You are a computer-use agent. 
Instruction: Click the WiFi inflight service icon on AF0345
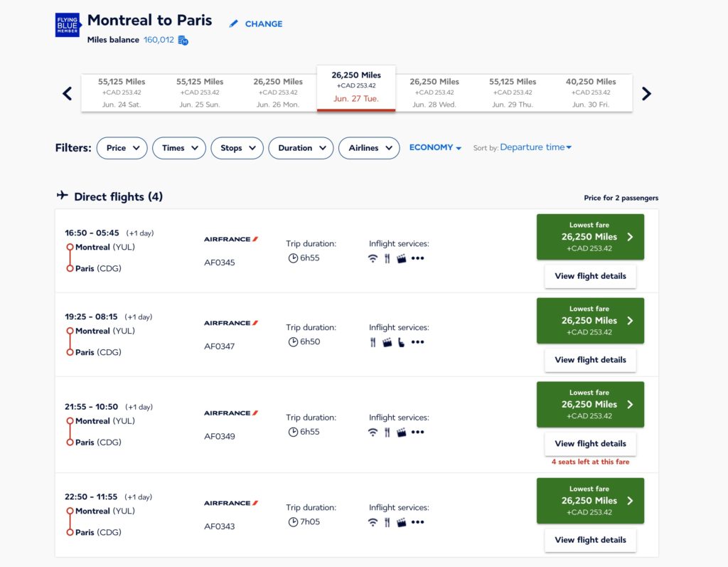point(373,258)
